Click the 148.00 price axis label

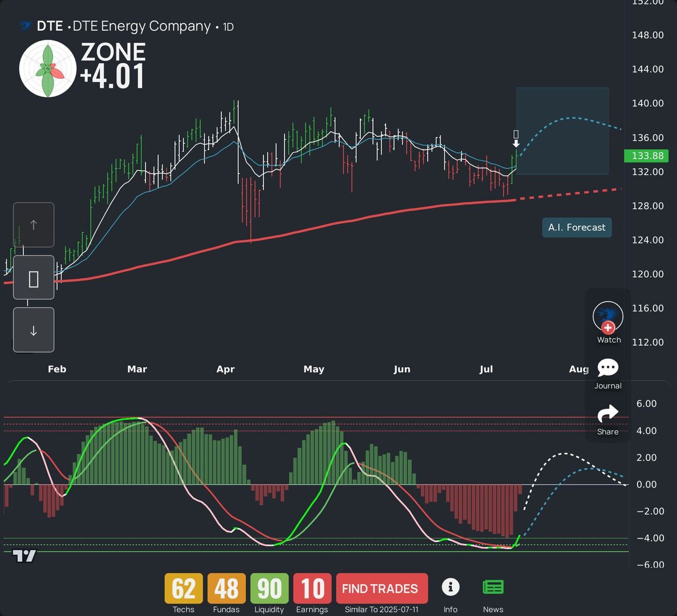pyautogui.click(x=648, y=35)
